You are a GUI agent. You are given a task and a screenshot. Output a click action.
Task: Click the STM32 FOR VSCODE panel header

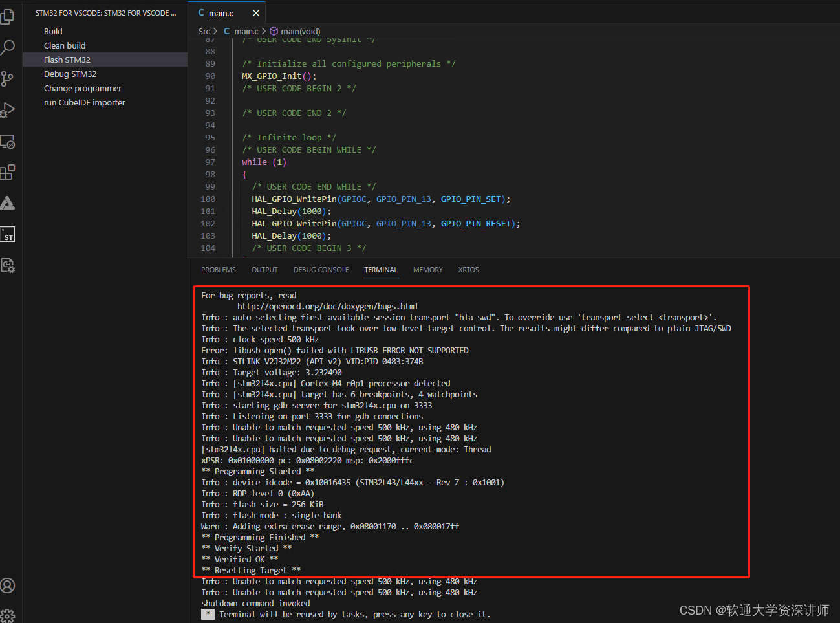tap(105, 13)
